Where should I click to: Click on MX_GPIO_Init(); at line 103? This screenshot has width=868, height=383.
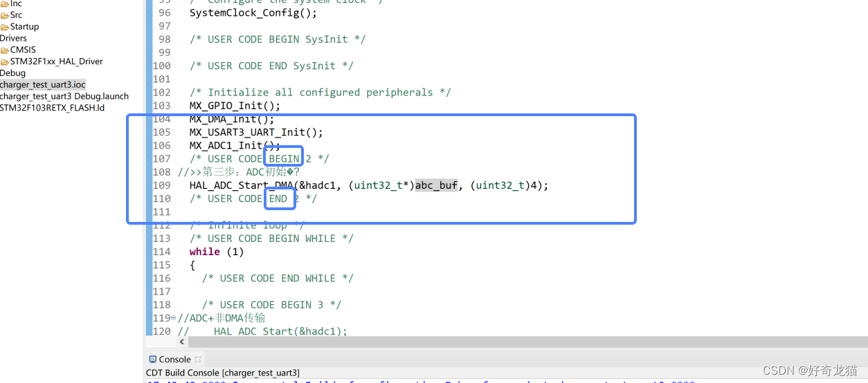pos(235,106)
